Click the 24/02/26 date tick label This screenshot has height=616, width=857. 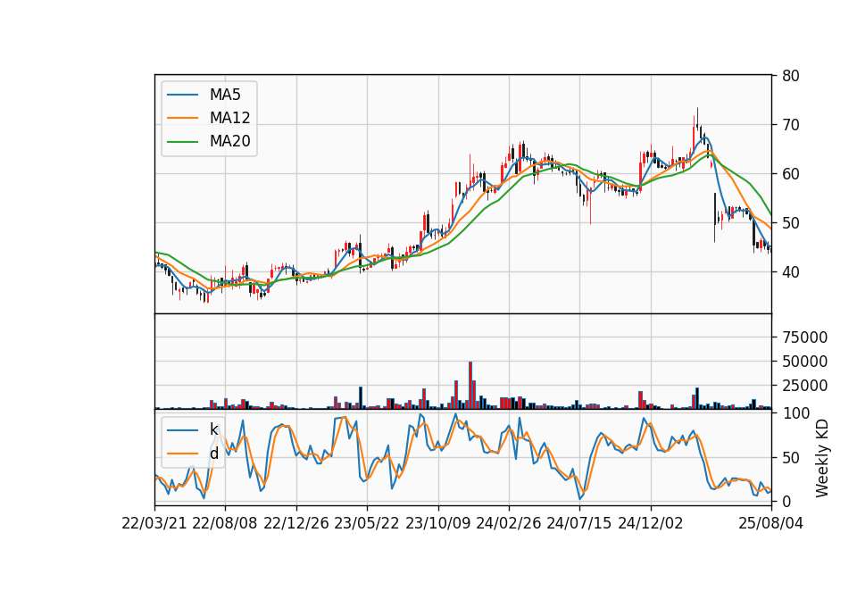(x=508, y=524)
